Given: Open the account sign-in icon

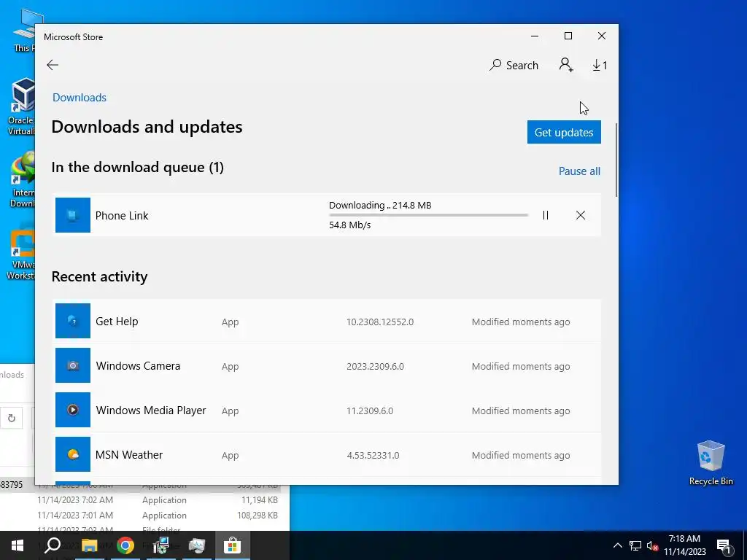Looking at the screenshot, I should point(566,65).
